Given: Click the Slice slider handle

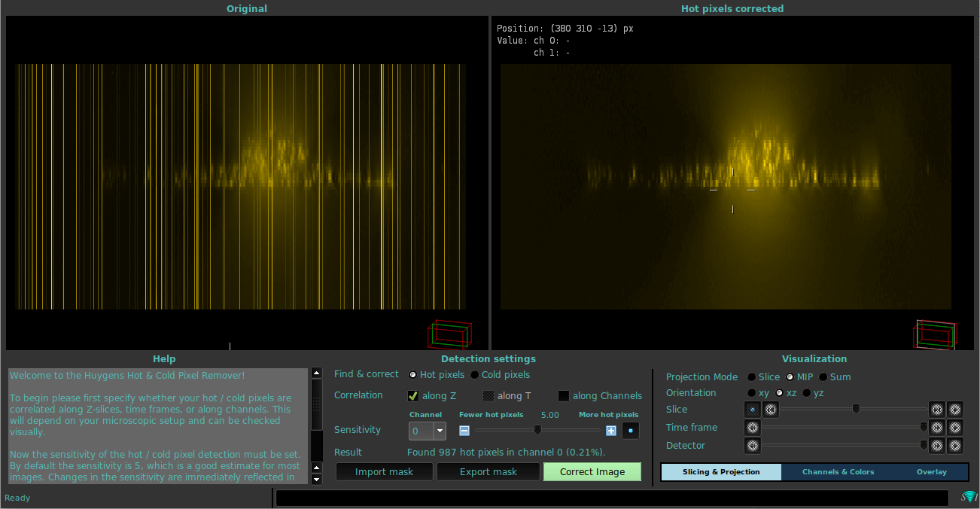Looking at the screenshot, I should click(x=856, y=409).
